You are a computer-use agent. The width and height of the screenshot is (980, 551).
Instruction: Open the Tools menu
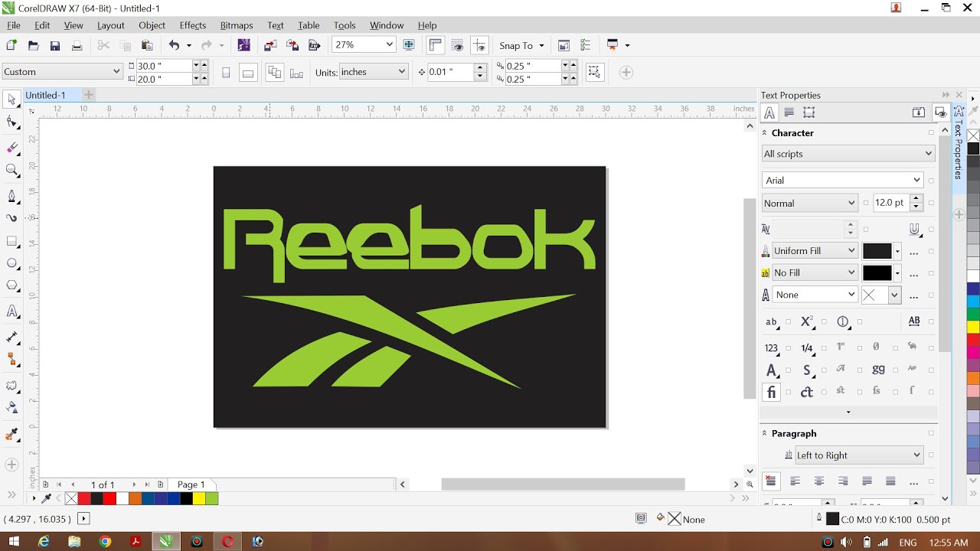pyautogui.click(x=345, y=25)
